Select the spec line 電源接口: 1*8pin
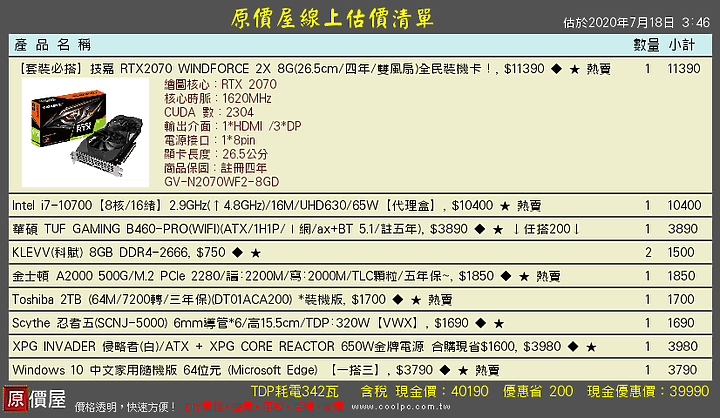The width and height of the screenshot is (720, 418). [x=210, y=140]
